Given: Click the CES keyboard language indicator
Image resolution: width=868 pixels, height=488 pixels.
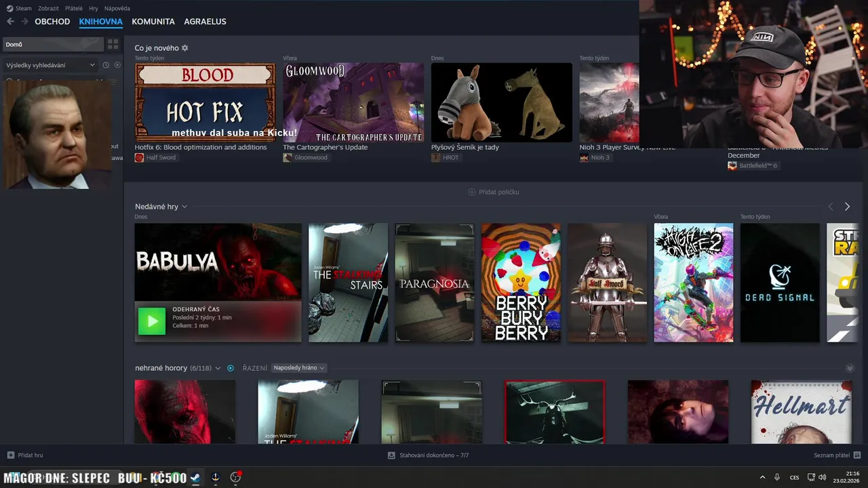Looking at the screenshot, I should pos(794,477).
